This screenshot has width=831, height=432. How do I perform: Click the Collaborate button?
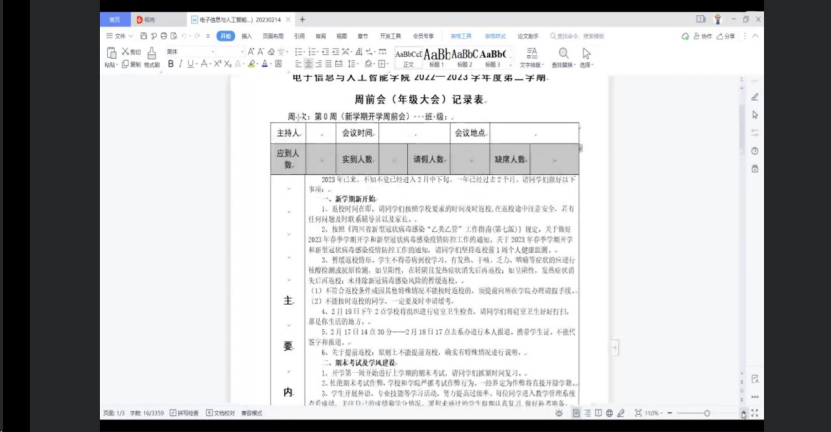(703, 36)
